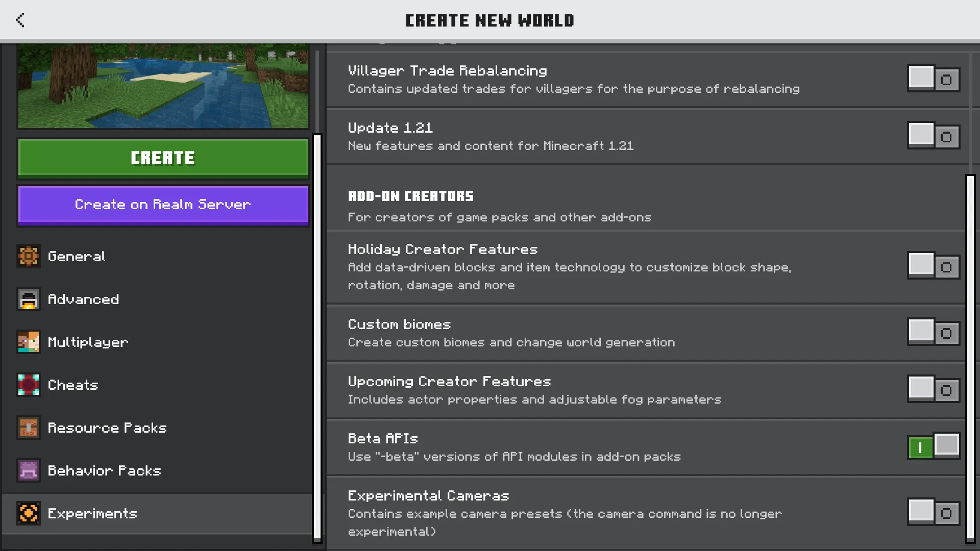Click the Cheats icon

point(29,385)
